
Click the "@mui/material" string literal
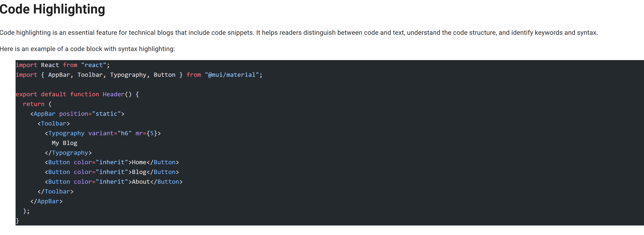232,75
